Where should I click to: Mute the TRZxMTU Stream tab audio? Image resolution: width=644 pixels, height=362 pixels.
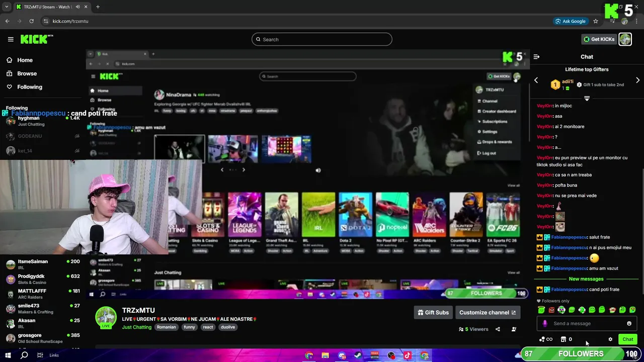77,7
